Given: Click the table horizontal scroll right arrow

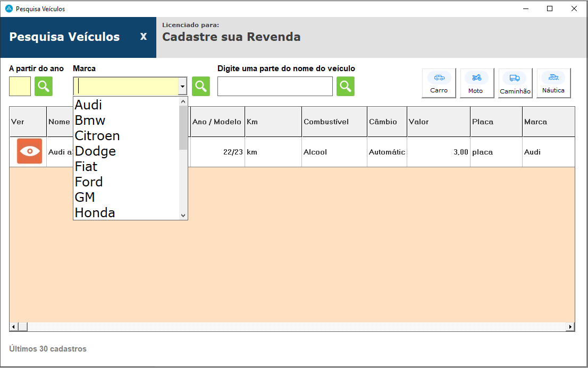Looking at the screenshot, I should (x=570, y=327).
